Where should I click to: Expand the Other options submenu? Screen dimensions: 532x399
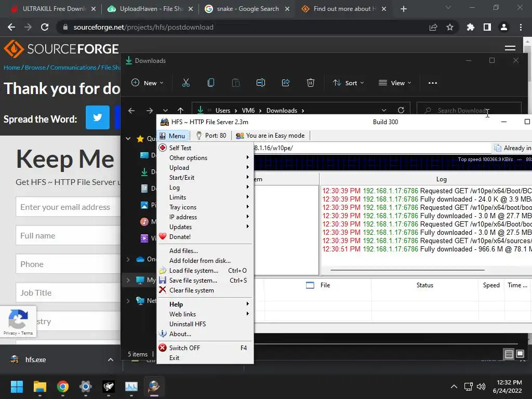point(205,158)
